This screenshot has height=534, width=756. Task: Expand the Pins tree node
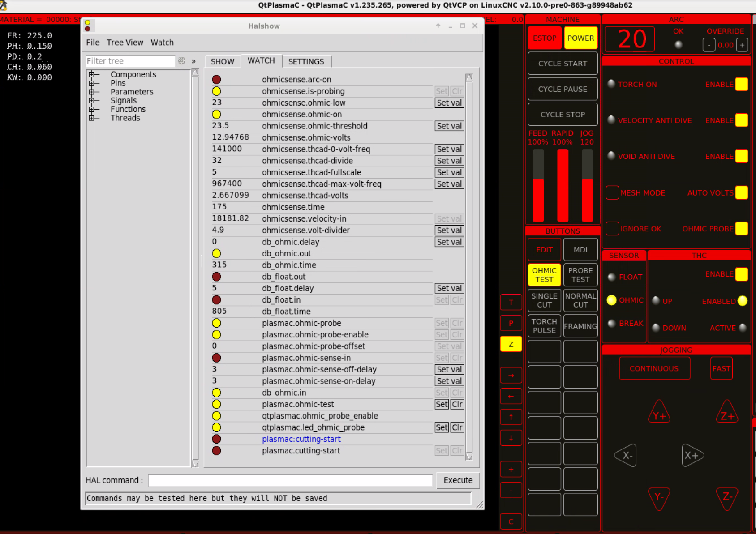[x=92, y=83]
